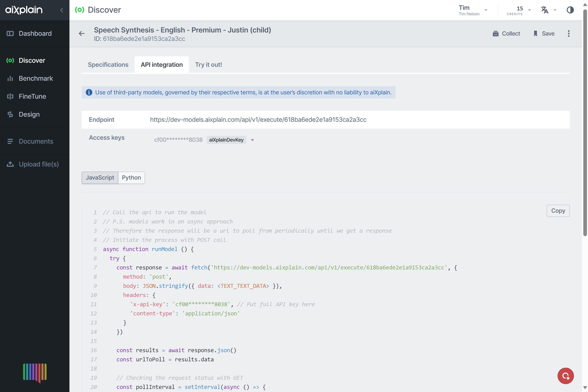Image resolution: width=588 pixels, height=392 pixels.
Task: Click the Documents lines icon
Action: pyautogui.click(x=10, y=141)
